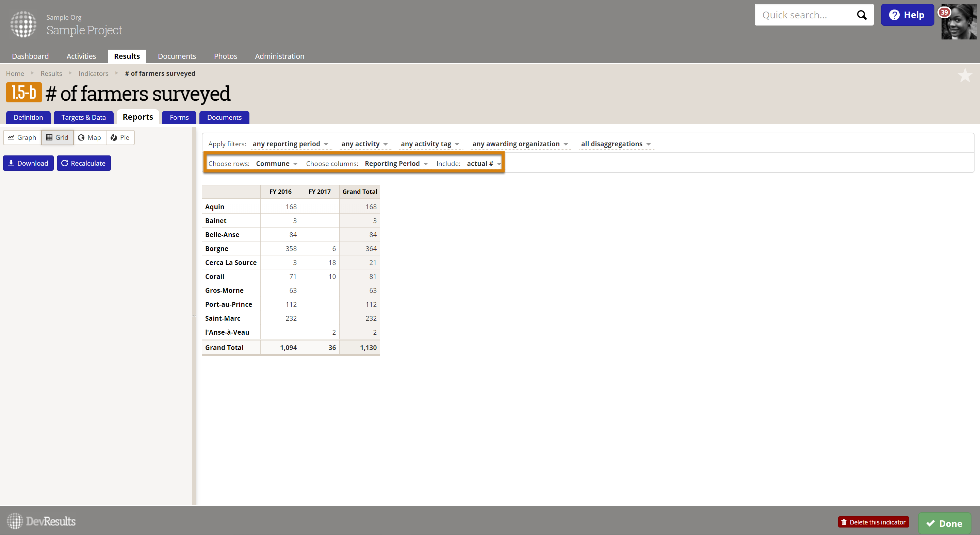The width and height of the screenshot is (980, 535).
Task: Click the Delete this indicator button
Action: coord(873,522)
